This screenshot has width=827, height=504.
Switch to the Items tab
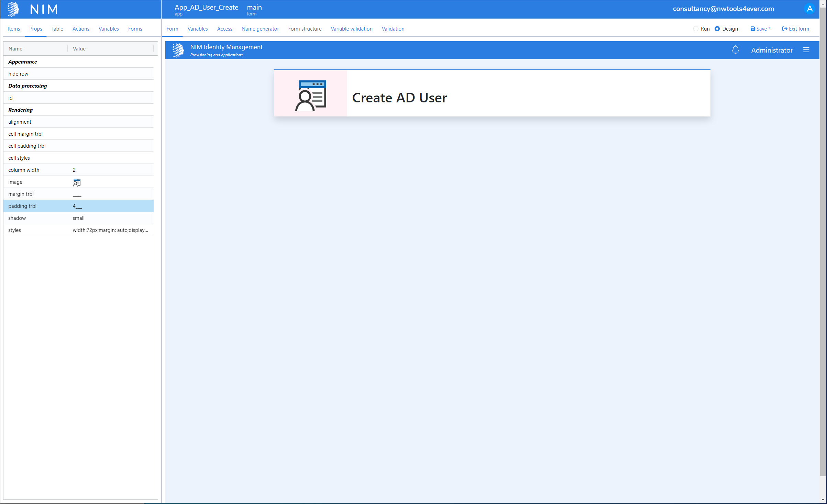14,29
